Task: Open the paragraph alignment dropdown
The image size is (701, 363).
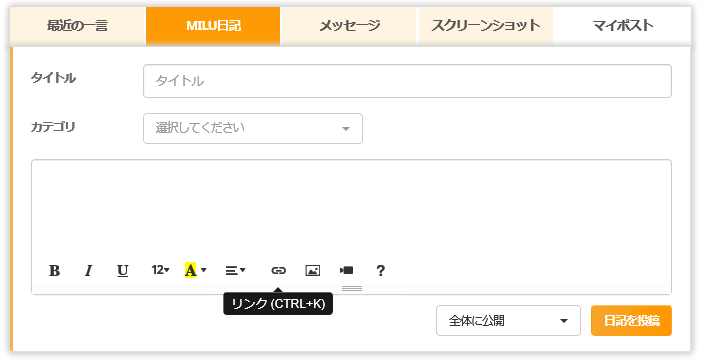Action: [236, 270]
